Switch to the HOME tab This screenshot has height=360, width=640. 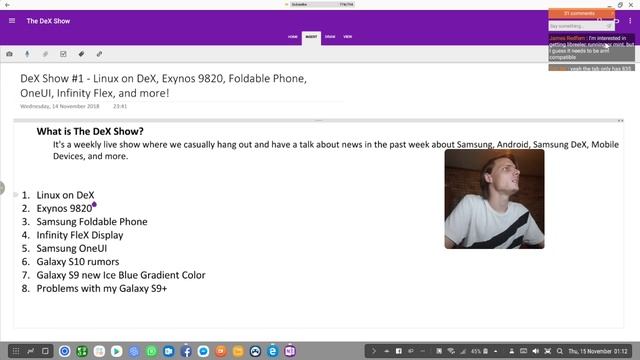point(293,37)
